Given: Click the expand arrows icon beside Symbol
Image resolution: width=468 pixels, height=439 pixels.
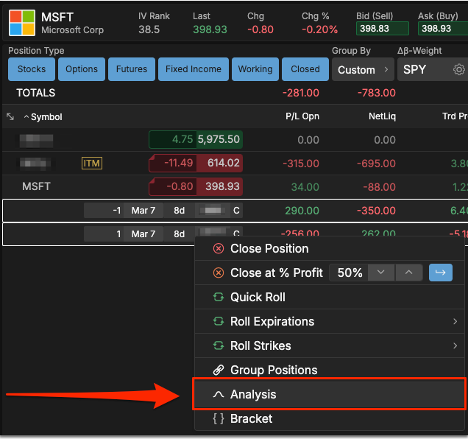Looking at the screenshot, I should click(11, 117).
